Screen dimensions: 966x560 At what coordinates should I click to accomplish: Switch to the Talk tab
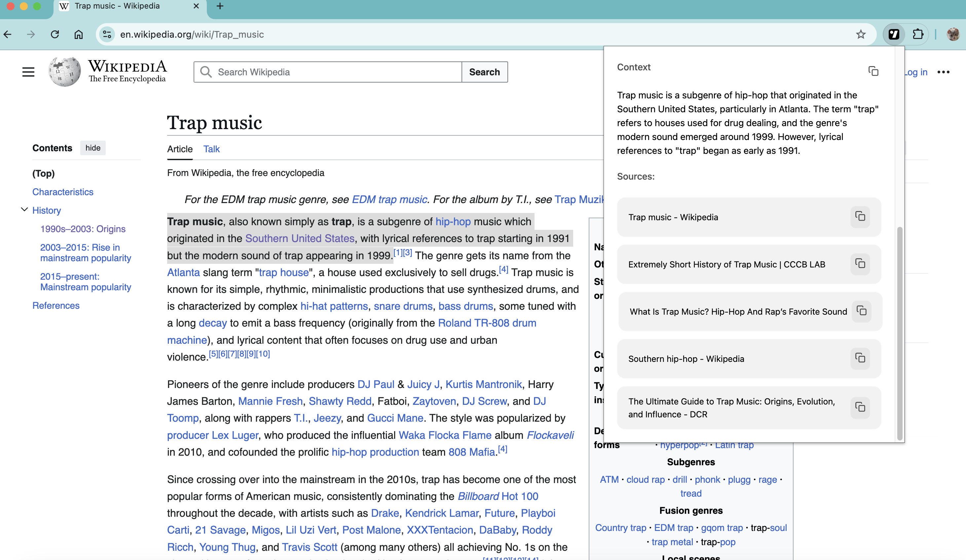211,149
